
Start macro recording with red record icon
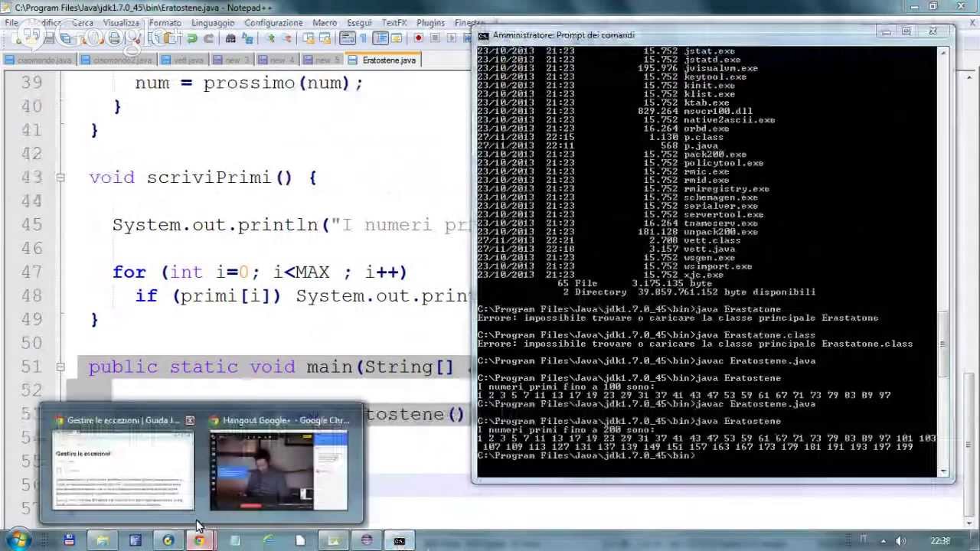[418, 38]
